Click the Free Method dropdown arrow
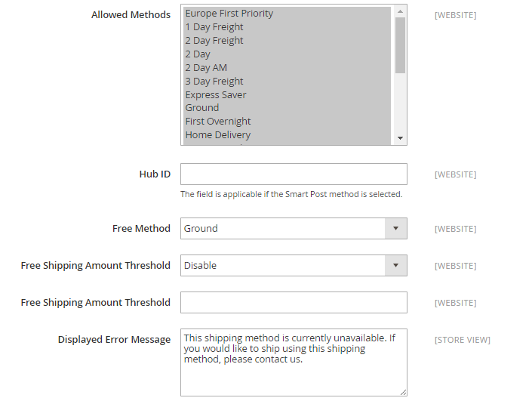532x401 pixels. (x=395, y=229)
